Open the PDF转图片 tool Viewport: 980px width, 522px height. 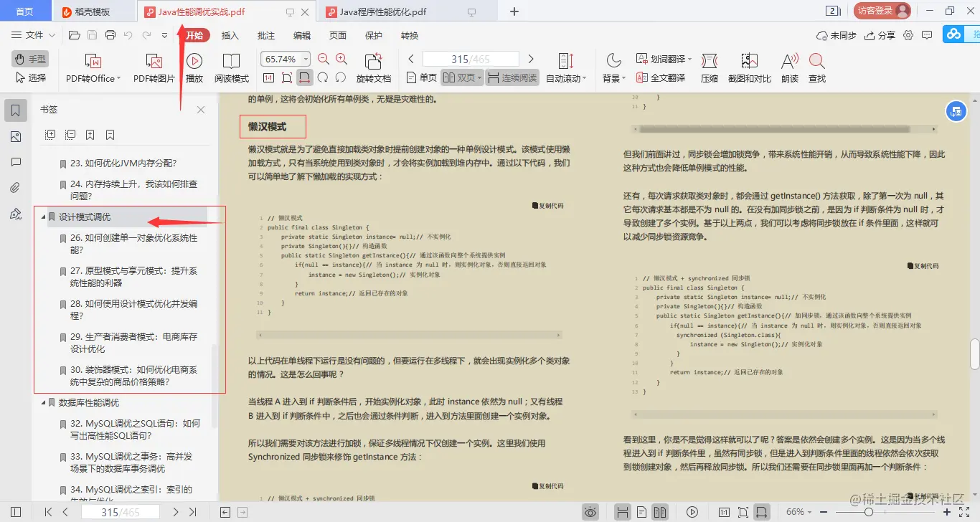click(x=153, y=67)
